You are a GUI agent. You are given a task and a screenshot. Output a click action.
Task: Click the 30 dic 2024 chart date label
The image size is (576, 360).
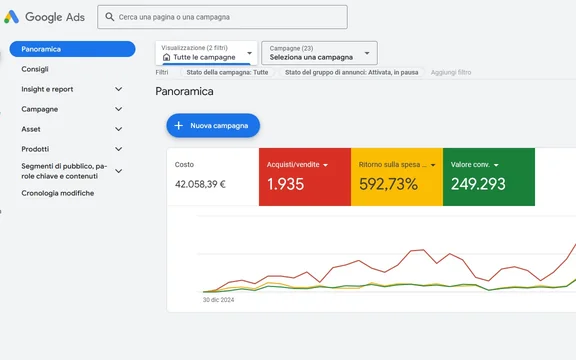point(219,300)
